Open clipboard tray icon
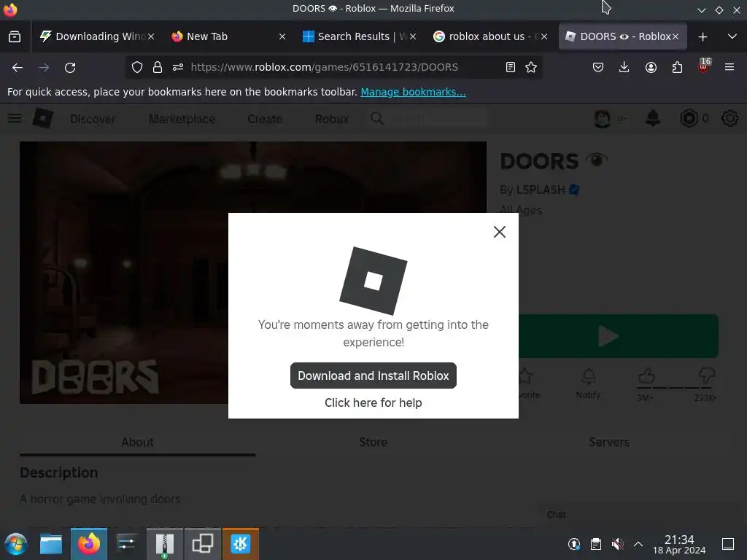This screenshot has height=560, width=747. pos(595,544)
